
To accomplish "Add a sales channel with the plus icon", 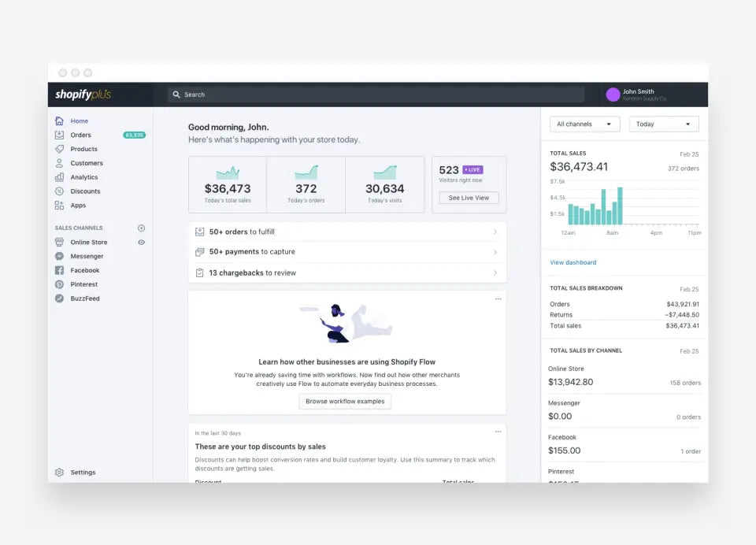I will point(142,228).
